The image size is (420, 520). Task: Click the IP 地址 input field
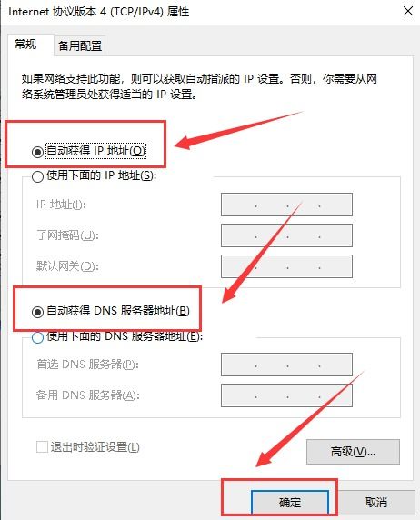pyautogui.click(x=286, y=205)
